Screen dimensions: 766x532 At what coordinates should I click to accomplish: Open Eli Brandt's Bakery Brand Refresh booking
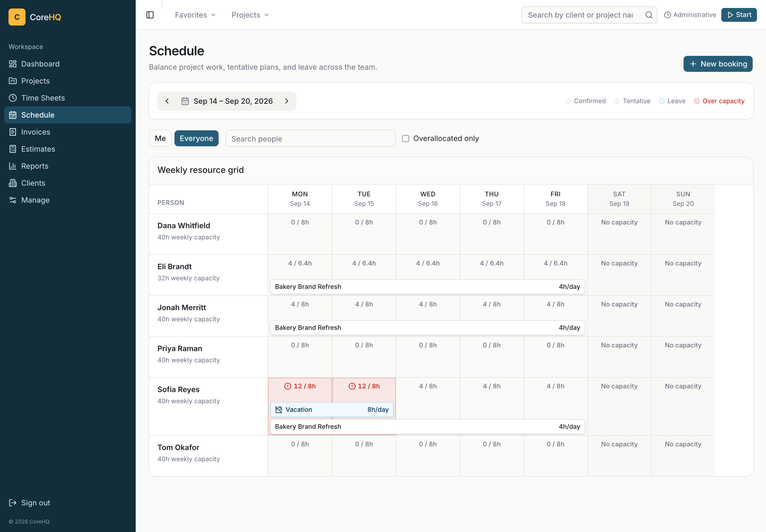(x=427, y=287)
